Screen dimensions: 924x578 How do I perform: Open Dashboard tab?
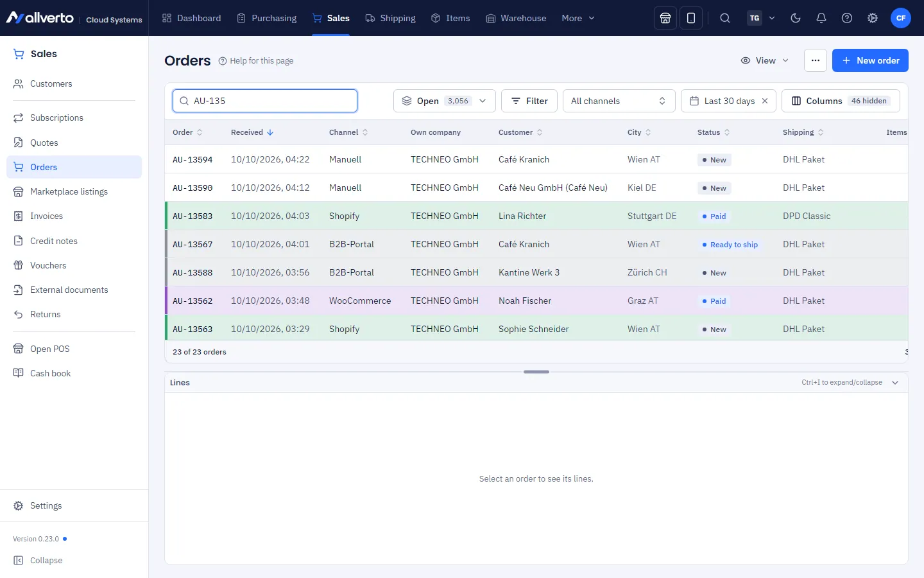[191, 18]
